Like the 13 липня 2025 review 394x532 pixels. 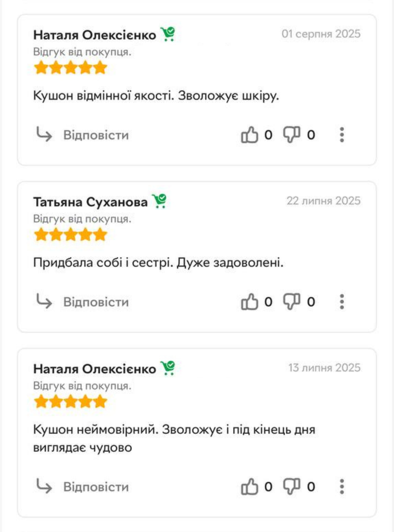(x=249, y=487)
